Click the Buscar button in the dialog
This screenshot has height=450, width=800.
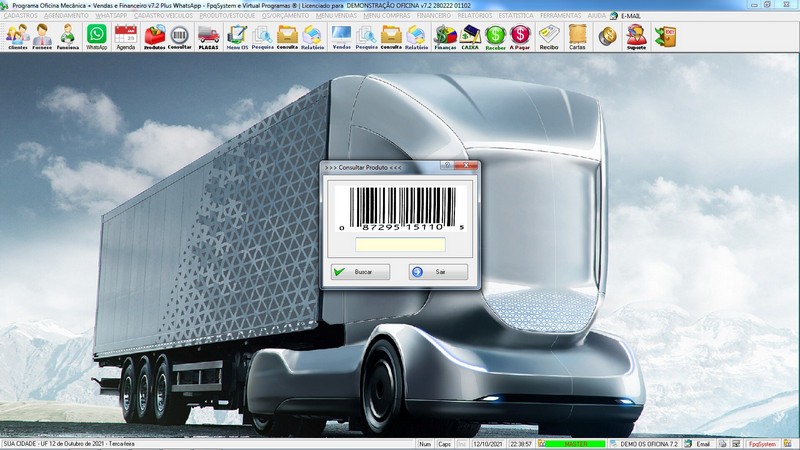tap(360, 272)
